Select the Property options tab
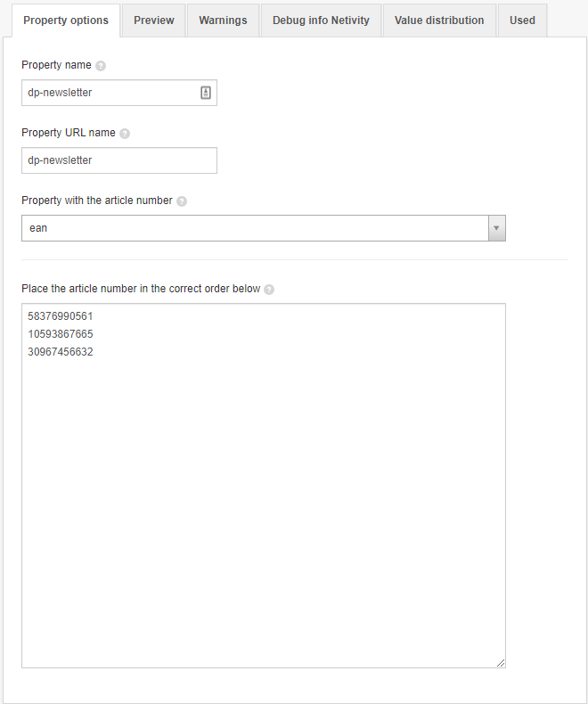The image size is (588, 704). 66,20
